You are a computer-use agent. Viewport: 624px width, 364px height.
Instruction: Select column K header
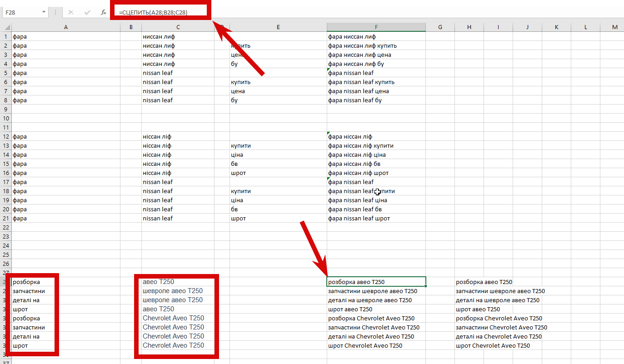tap(556, 27)
